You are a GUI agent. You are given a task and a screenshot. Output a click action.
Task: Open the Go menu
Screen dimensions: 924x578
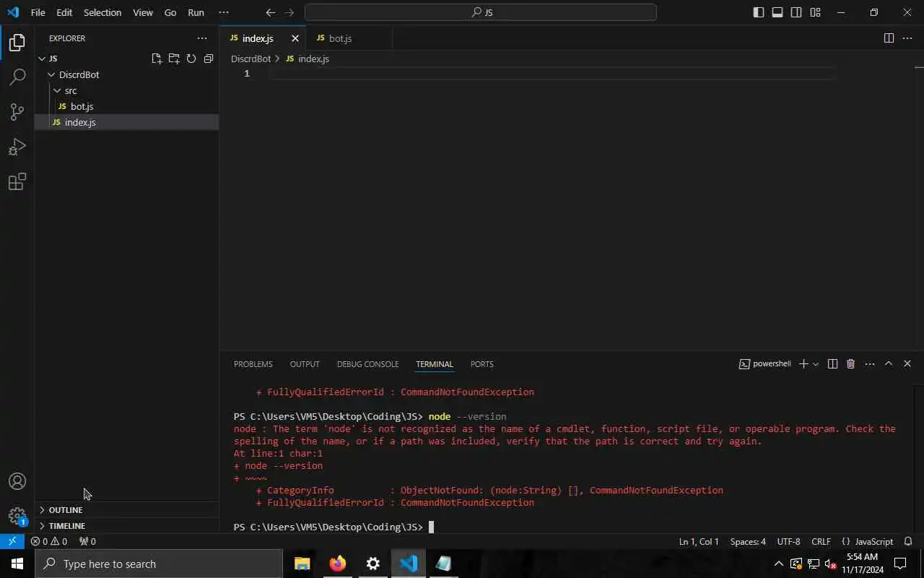point(170,12)
